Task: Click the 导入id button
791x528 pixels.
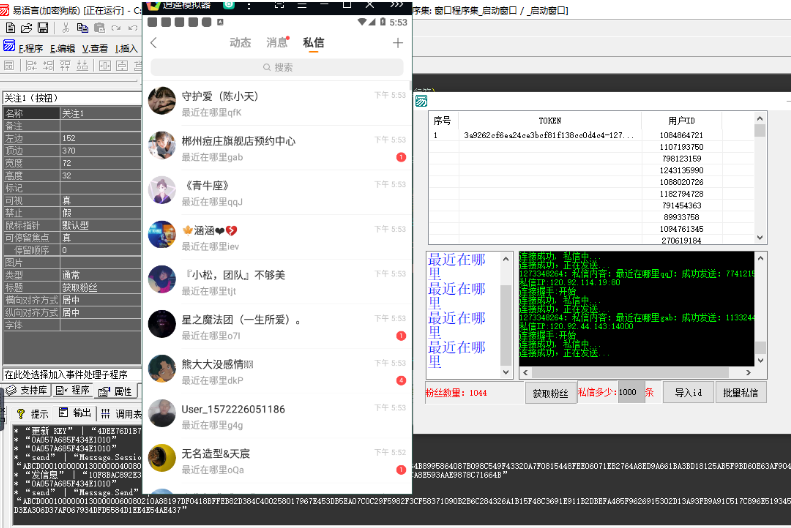Action: [x=688, y=392]
